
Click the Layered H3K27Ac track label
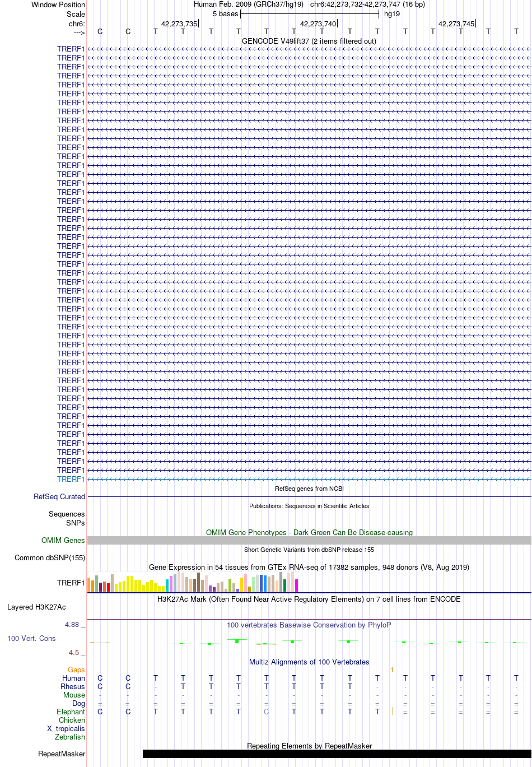coord(36,607)
